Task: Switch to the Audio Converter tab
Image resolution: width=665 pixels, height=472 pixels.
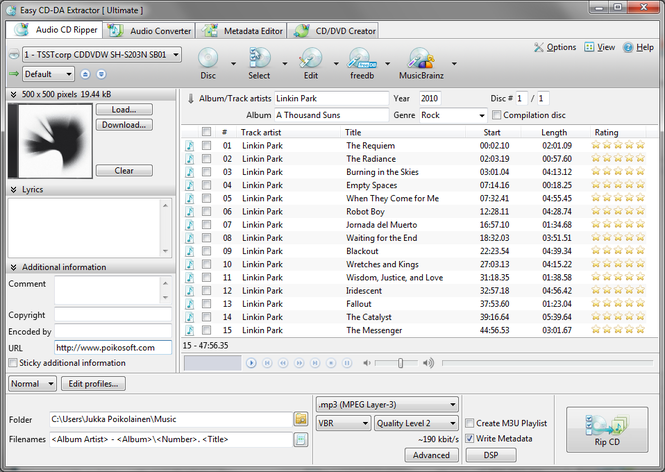Action: [149, 31]
